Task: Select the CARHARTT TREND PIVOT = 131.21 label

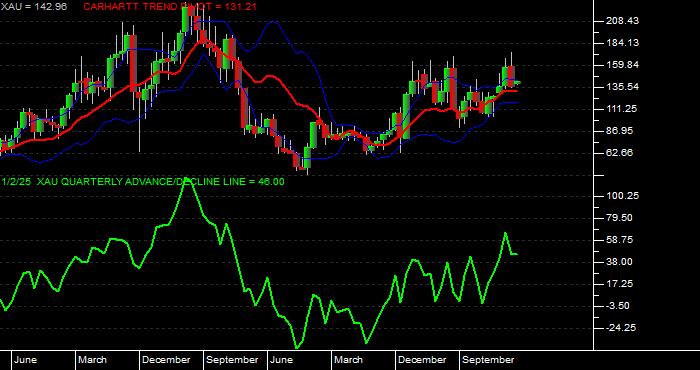Action: (170, 7)
